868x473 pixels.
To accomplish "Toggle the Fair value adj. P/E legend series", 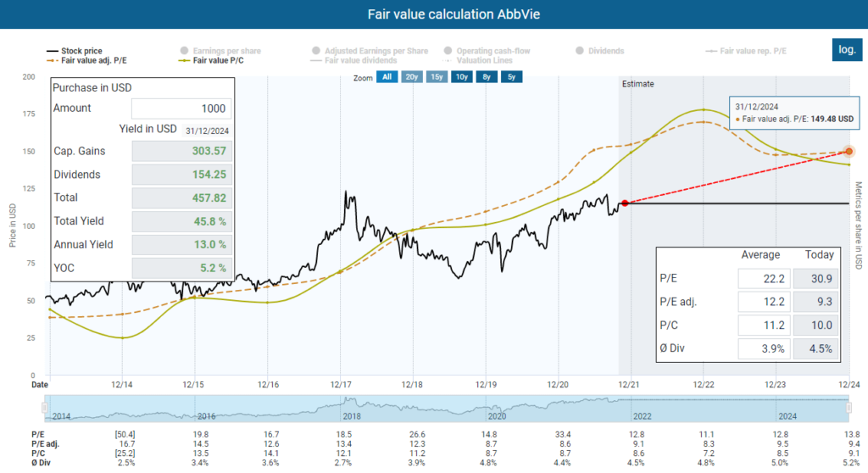I will click(87, 60).
